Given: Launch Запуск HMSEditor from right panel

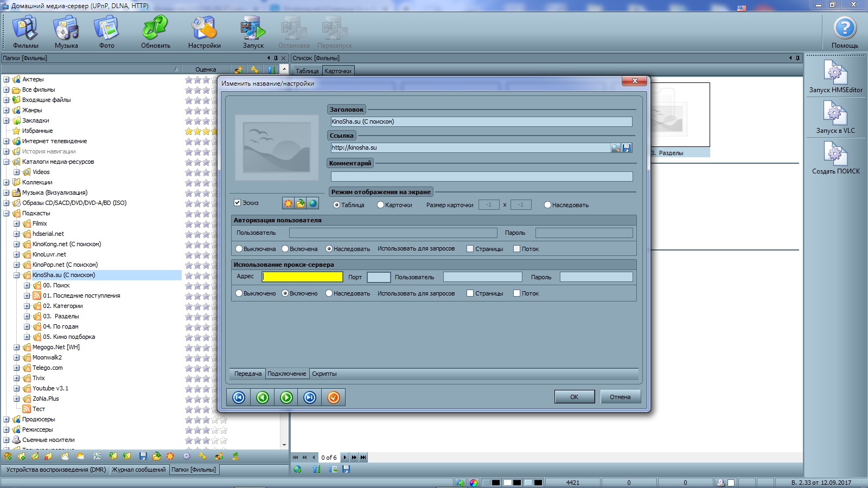Looking at the screenshot, I should point(835,76).
